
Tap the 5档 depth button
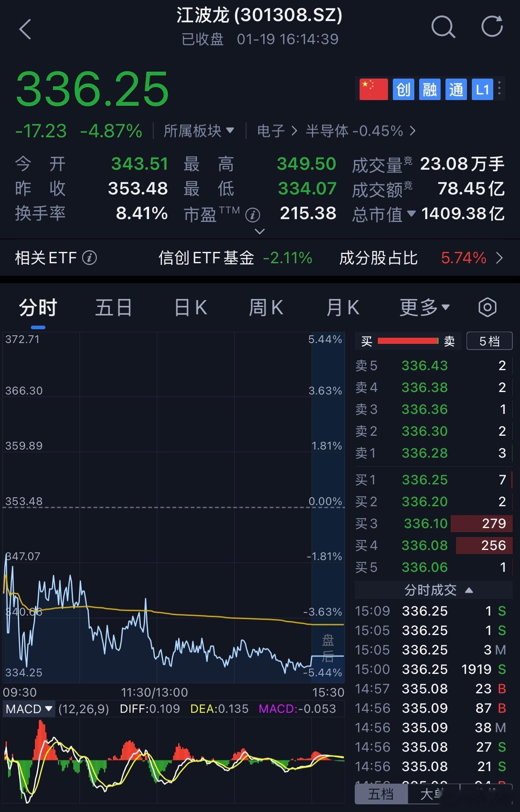(489, 341)
